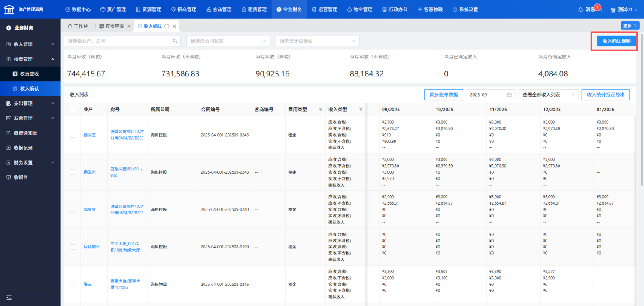Screen dimensions: 644x306
Task: Click the 744,415.67 monthly receivable value
Action: 86,74
